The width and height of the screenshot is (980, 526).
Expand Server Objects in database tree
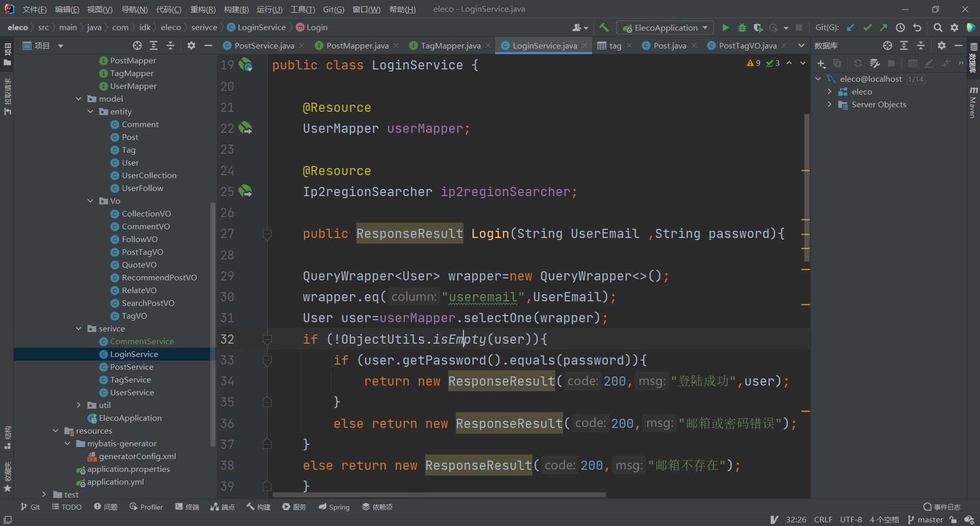pos(829,104)
